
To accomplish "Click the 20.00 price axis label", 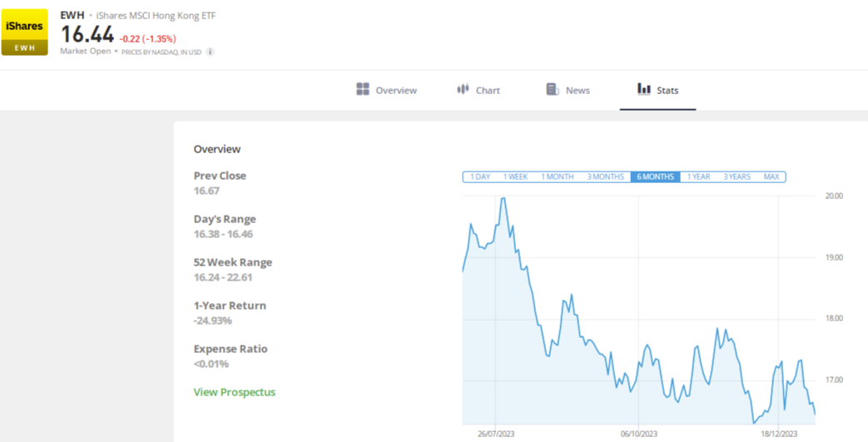I will pos(834,196).
